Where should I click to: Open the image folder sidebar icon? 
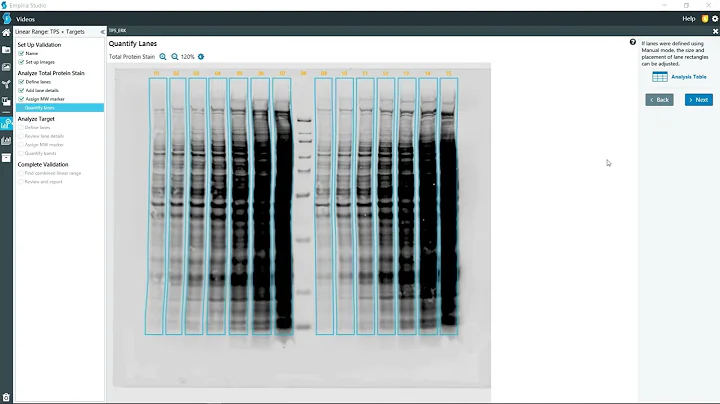pos(6,50)
